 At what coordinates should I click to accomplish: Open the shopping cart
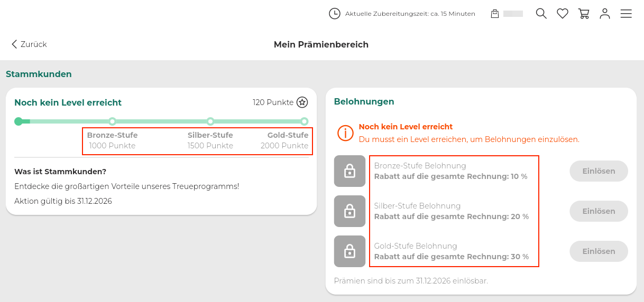click(x=584, y=14)
